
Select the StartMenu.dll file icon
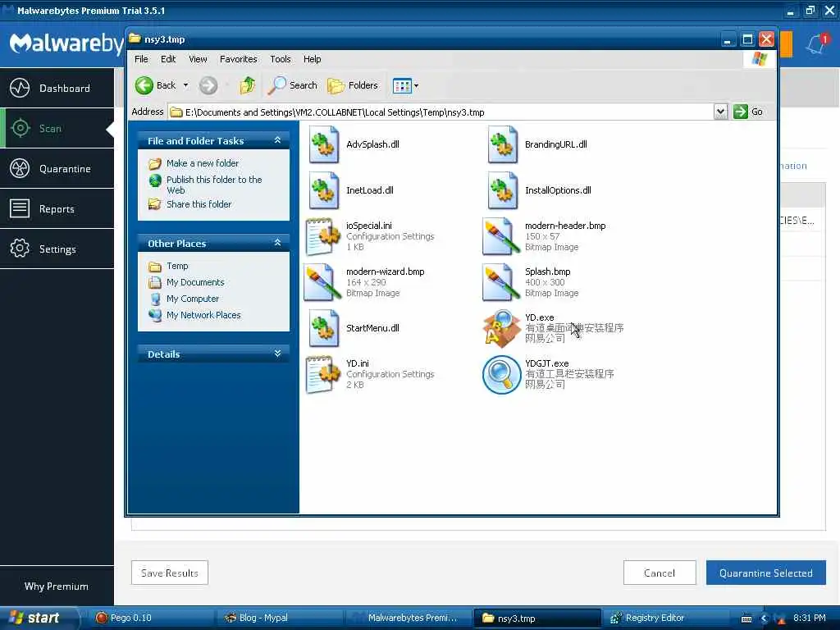(x=323, y=328)
